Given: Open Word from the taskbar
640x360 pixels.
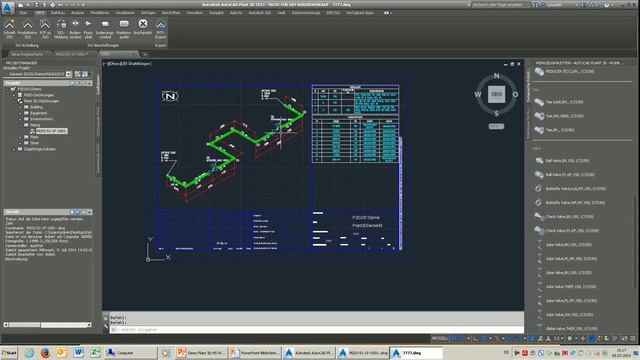Looking at the screenshot, I should (78, 353).
